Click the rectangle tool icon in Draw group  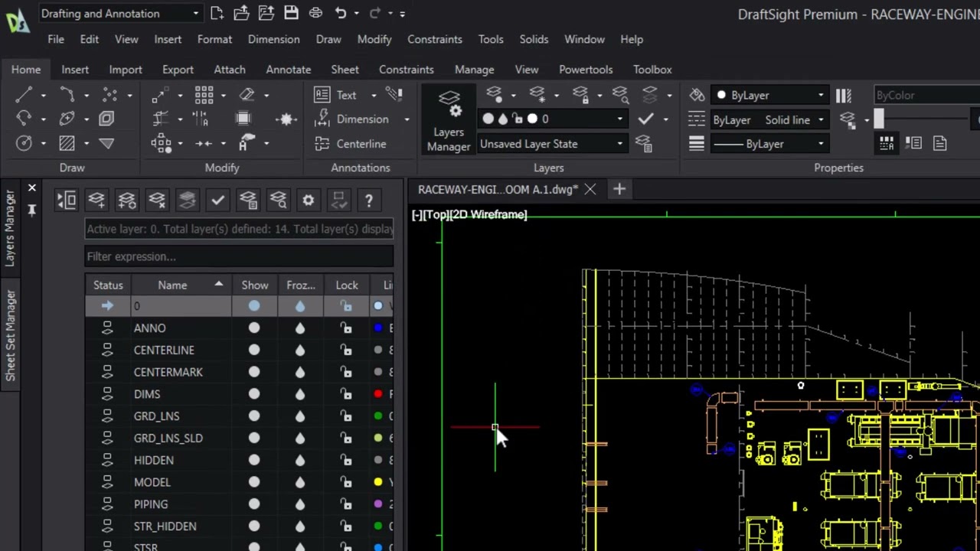click(106, 119)
